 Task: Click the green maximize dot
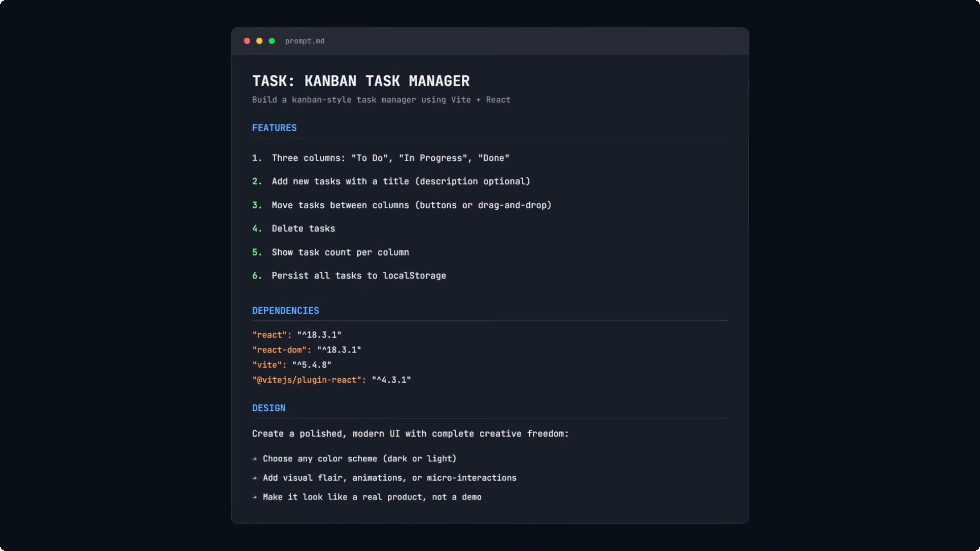(x=272, y=41)
